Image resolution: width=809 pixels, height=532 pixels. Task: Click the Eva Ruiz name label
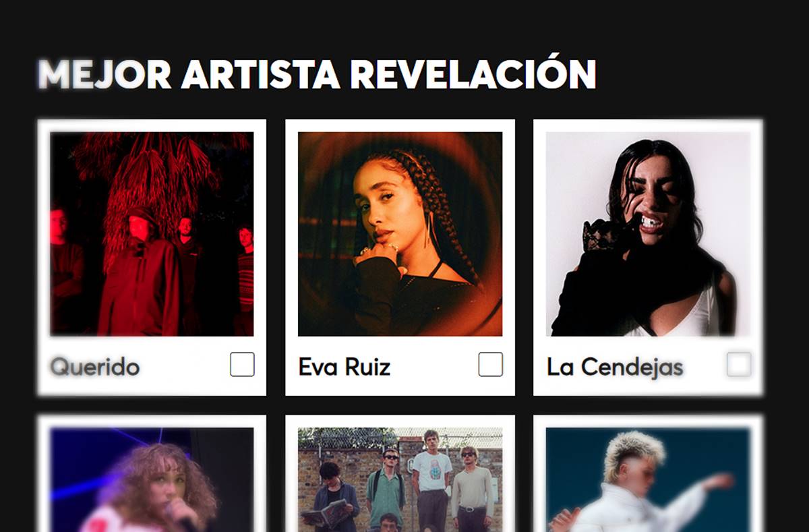coord(344,367)
